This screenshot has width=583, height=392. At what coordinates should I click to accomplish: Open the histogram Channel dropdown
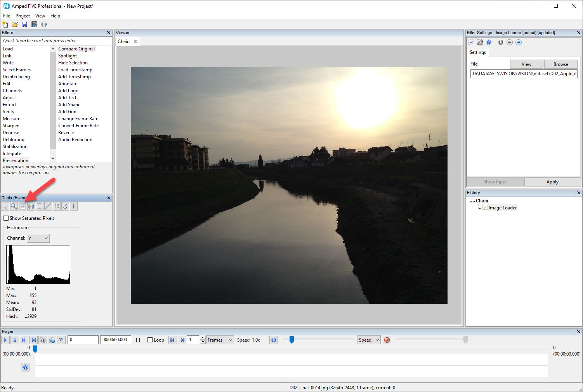[x=38, y=238]
